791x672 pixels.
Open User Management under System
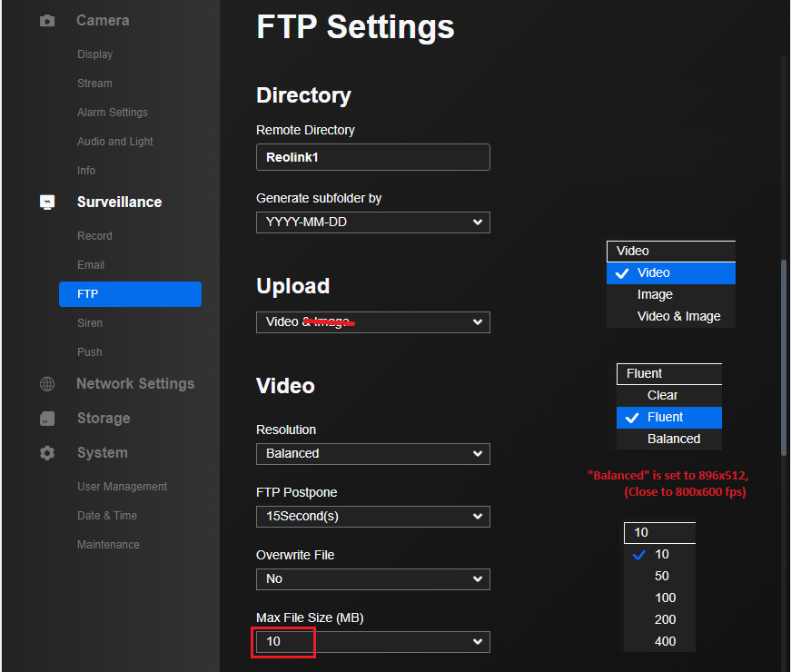(122, 487)
